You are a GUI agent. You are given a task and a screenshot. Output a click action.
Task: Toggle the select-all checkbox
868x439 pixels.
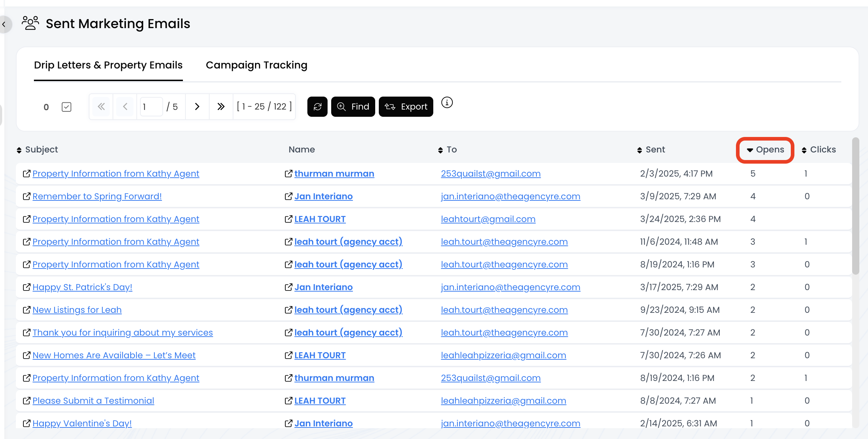(66, 107)
